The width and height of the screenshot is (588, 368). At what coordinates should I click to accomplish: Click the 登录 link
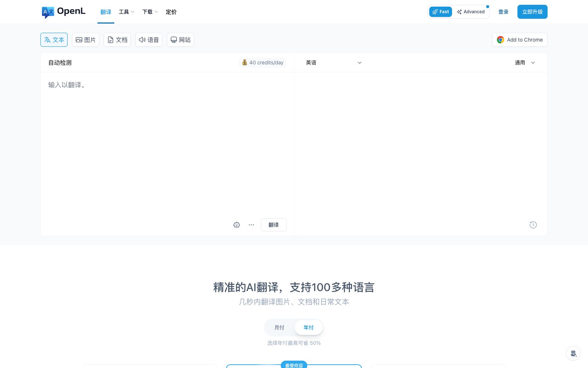(503, 12)
